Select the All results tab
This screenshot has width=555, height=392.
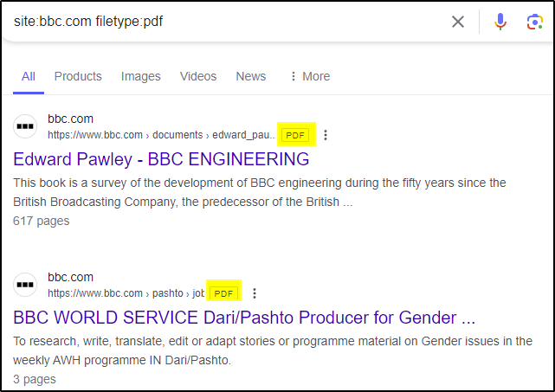coord(29,76)
